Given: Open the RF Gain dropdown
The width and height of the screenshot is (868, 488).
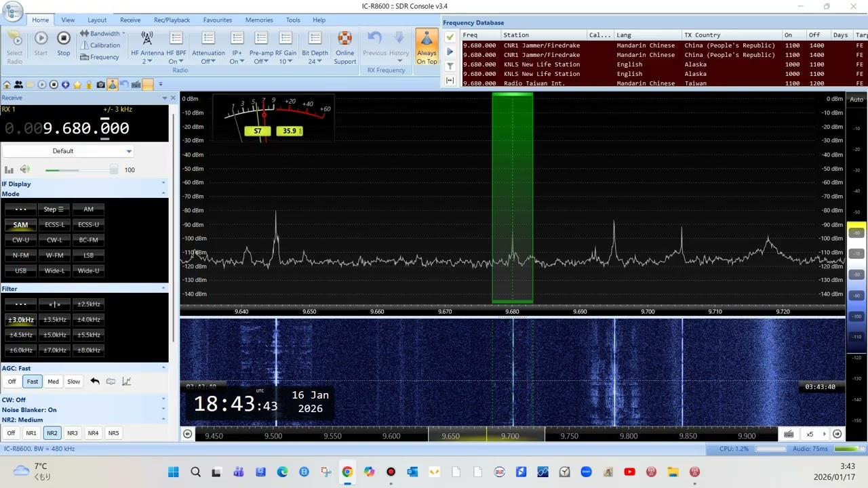Looking at the screenshot, I should [x=285, y=47].
